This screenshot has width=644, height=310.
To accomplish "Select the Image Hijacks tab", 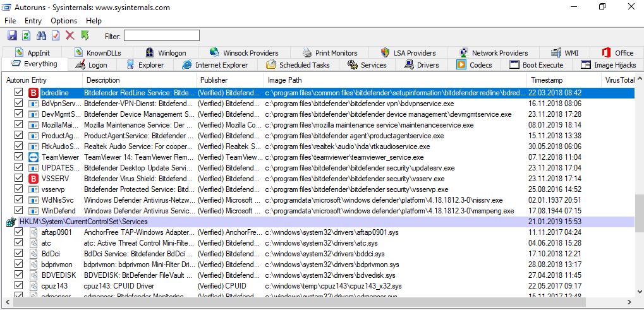I will [x=609, y=65].
